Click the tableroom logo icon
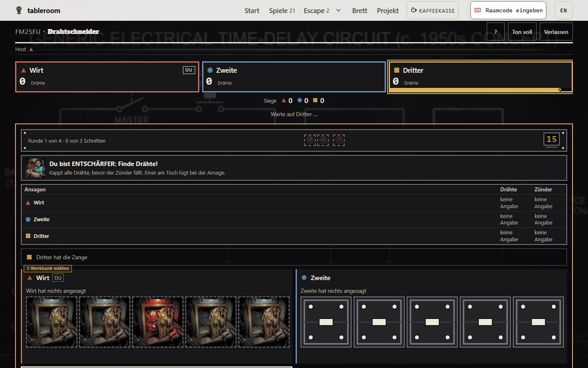This screenshot has height=368, width=588. pyautogui.click(x=19, y=10)
